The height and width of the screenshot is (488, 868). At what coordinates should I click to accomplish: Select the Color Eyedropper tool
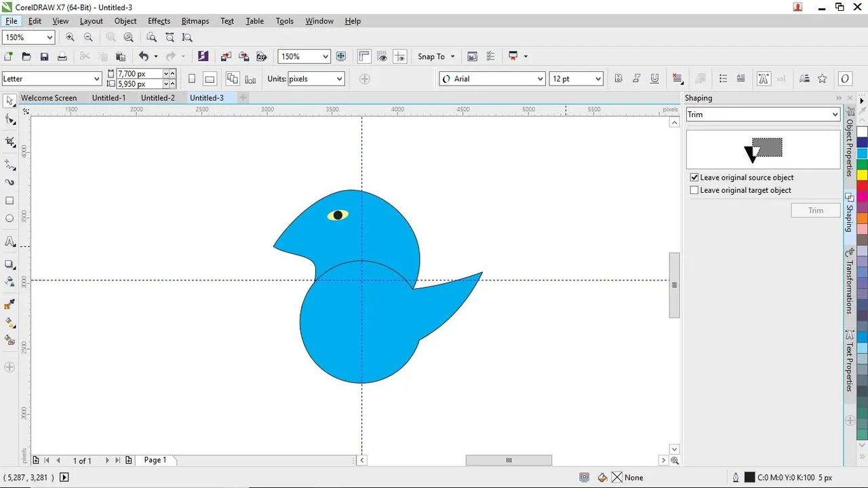9,305
